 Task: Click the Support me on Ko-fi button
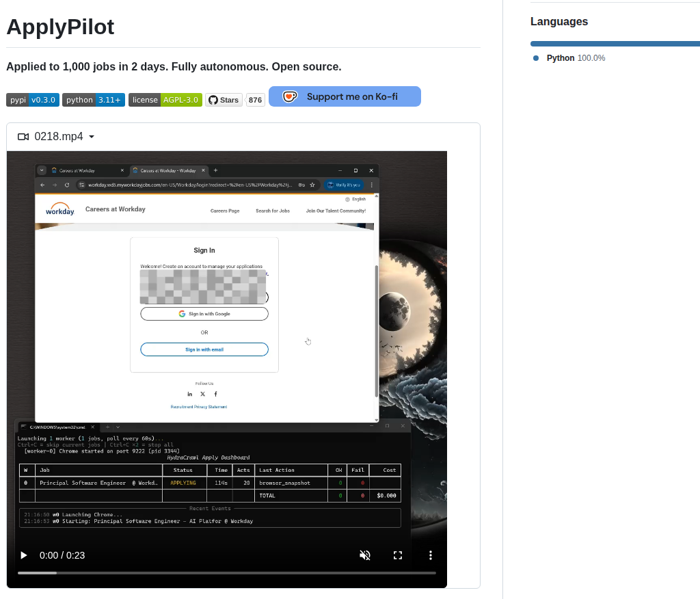point(345,96)
